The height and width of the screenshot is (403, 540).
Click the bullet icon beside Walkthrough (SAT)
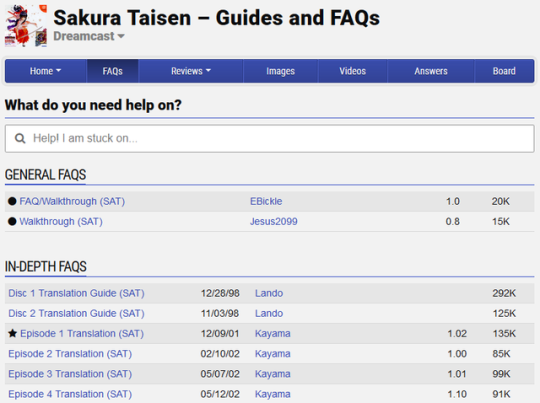[12, 221]
